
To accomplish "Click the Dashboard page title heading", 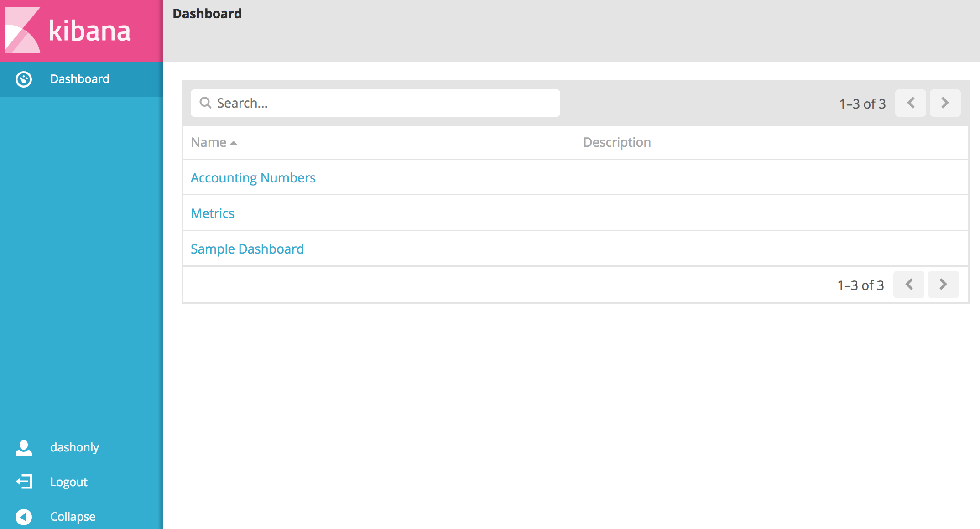I will tap(208, 14).
